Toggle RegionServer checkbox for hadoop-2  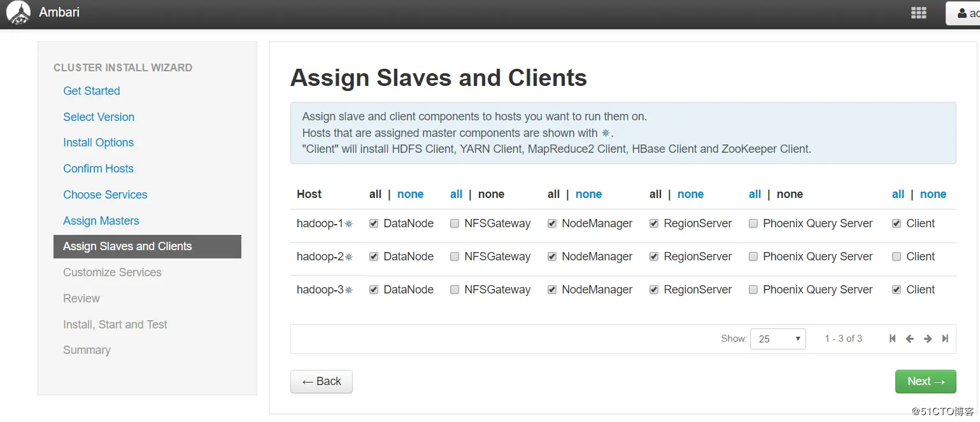pyautogui.click(x=654, y=257)
